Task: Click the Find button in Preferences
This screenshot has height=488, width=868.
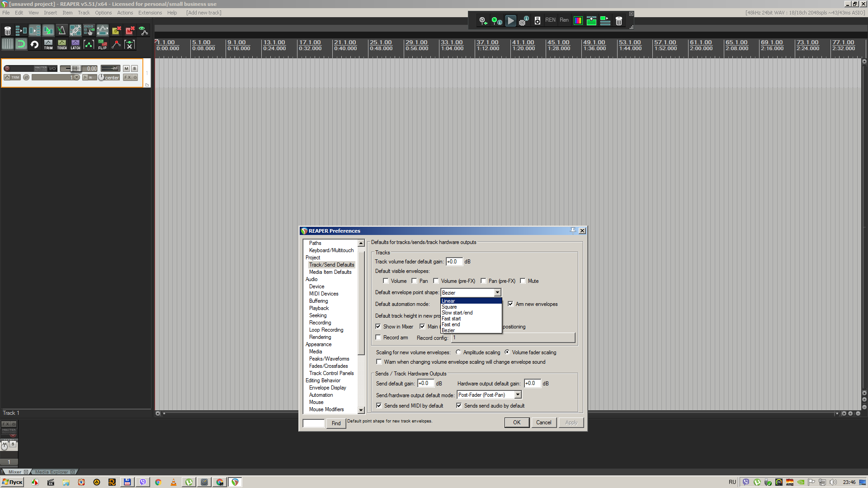Action: click(336, 423)
